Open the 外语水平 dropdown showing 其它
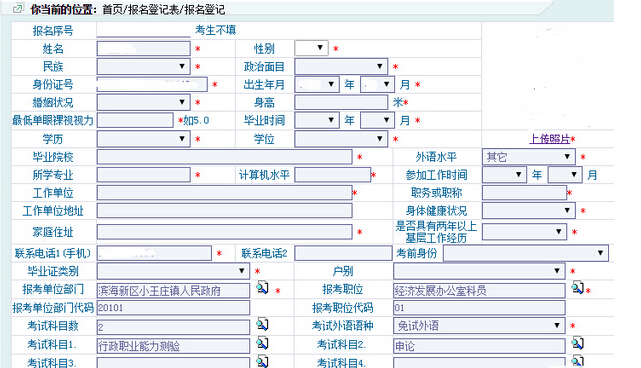641x368 pixels. (529, 157)
